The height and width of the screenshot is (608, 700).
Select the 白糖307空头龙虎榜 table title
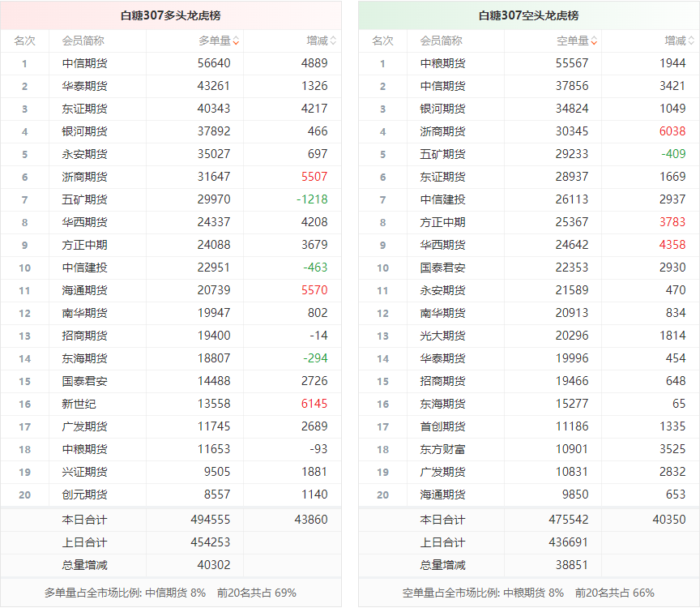[x=529, y=15]
